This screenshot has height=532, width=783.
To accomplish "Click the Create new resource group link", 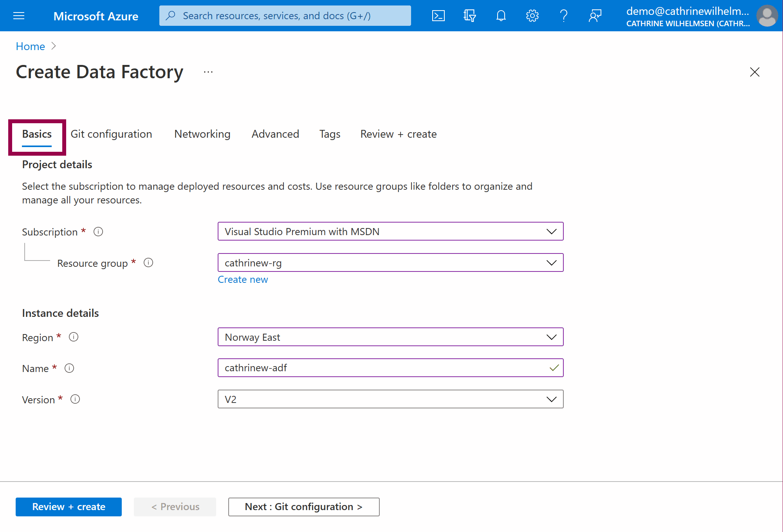I will 243,279.
